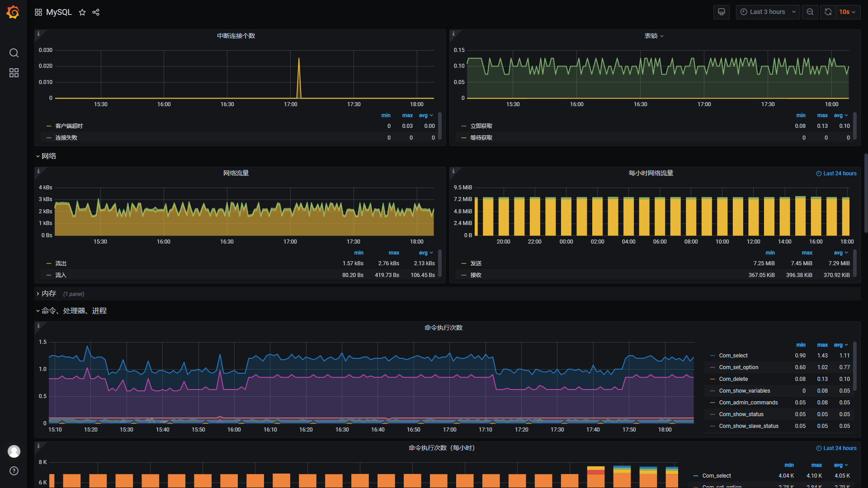Click the Grafana logo

[x=13, y=12]
